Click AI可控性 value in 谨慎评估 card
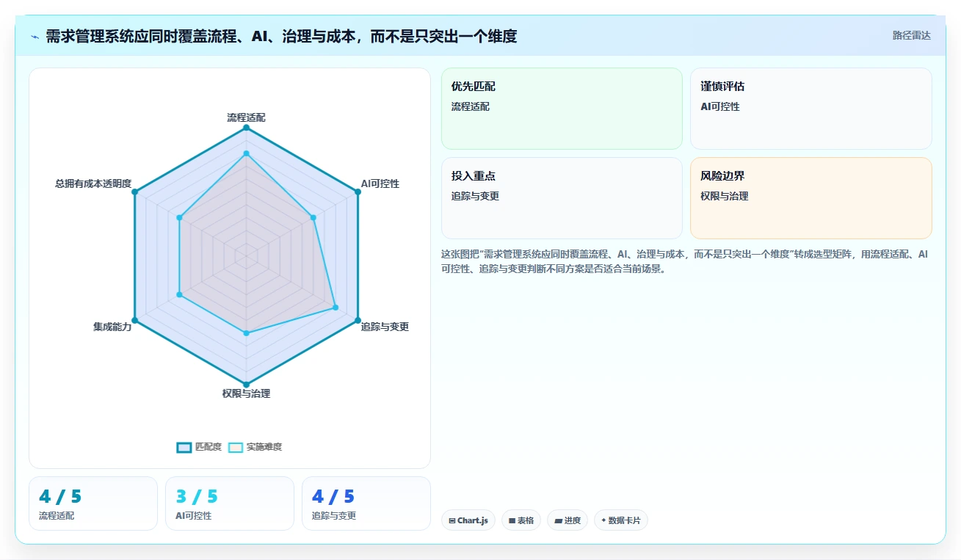This screenshot has height=560, width=961. click(720, 106)
